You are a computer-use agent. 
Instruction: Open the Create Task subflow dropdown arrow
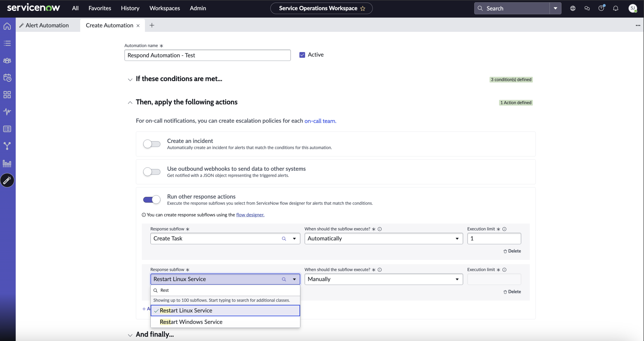click(x=294, y=239)
